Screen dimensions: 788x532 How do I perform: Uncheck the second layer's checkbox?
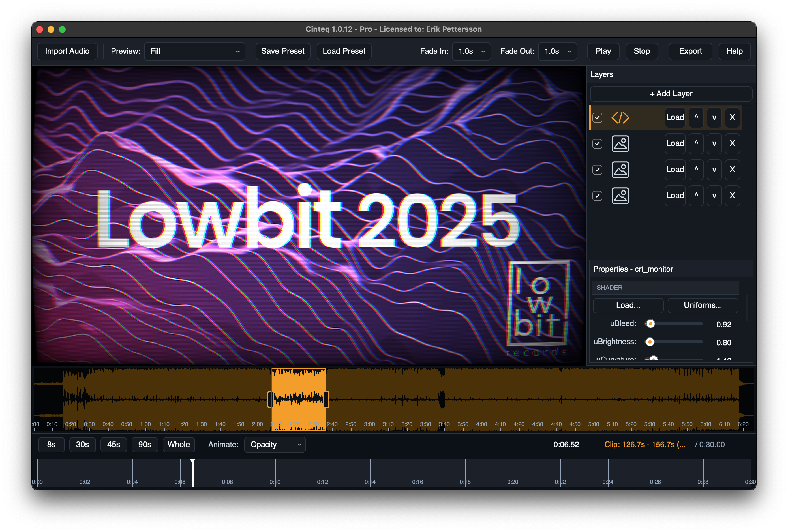pyautogui.click(x=597, y=144)
